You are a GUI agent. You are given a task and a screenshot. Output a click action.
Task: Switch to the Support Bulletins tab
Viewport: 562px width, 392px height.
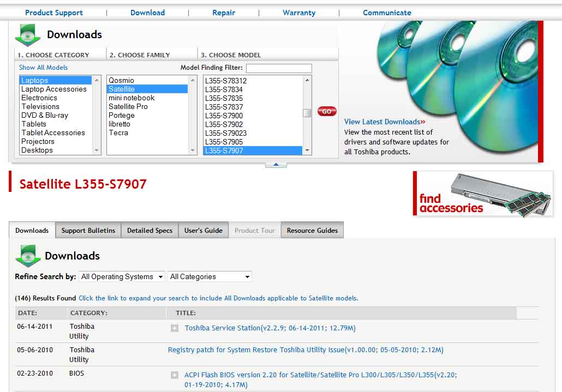click(x=88, y=230)
